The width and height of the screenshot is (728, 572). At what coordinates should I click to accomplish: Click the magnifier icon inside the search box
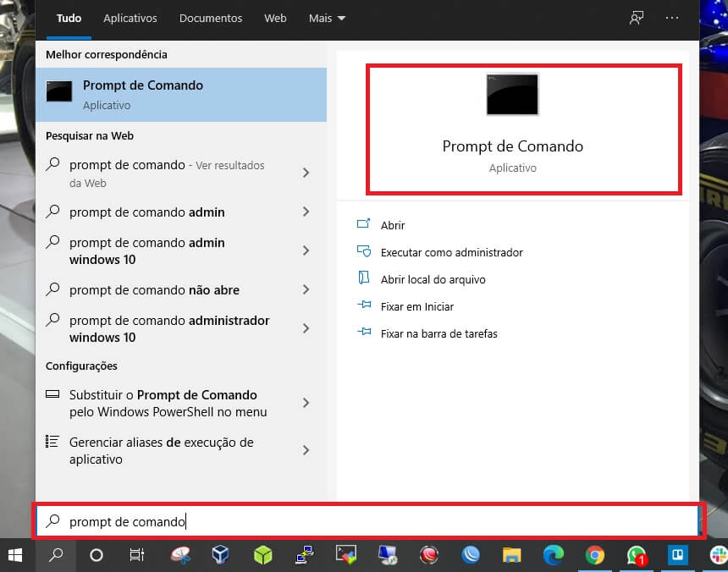[53, 521]
